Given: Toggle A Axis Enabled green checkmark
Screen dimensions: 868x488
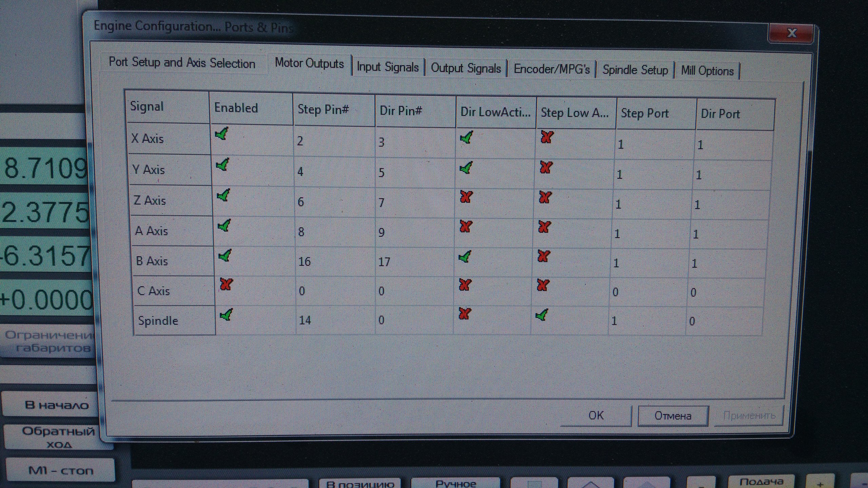Looking at the screenshot, I should click(x=224, y=225).
